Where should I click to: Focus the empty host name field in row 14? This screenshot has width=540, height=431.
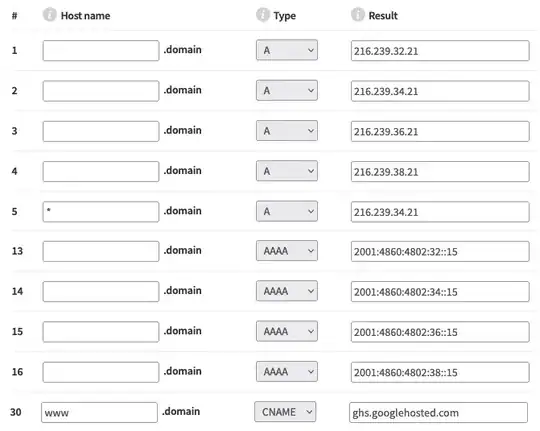pos(101,291)
